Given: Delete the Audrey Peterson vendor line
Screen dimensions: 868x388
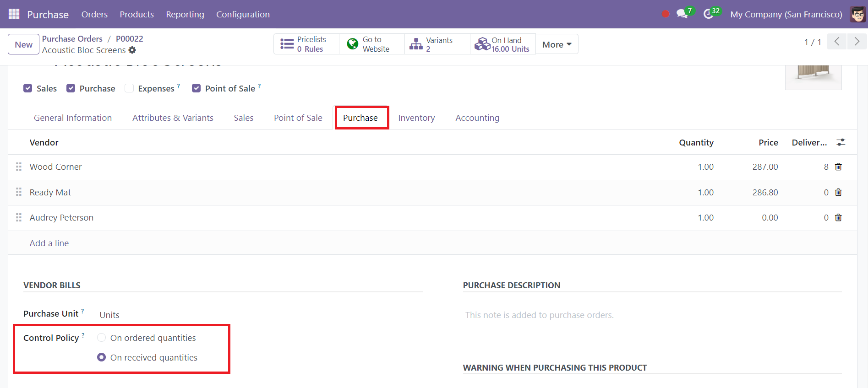Looking at the screenshot, I should click(838, 218).
